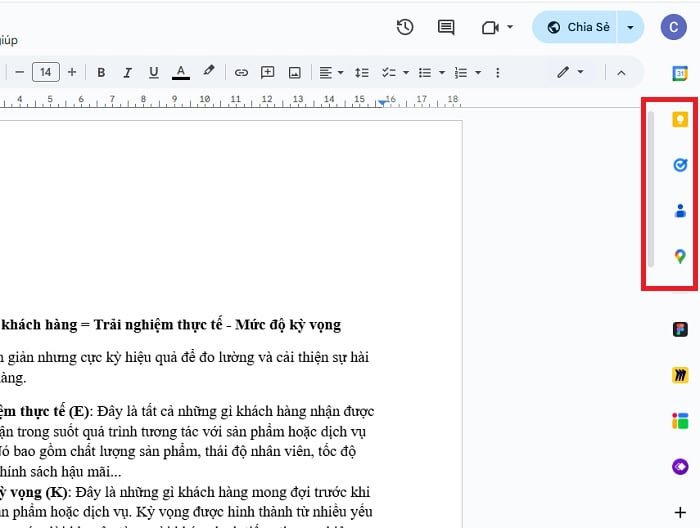The height and width of the screenshot is (528, 700).
Task: Toggle underline formatting
Action: (x=153, y=72)
